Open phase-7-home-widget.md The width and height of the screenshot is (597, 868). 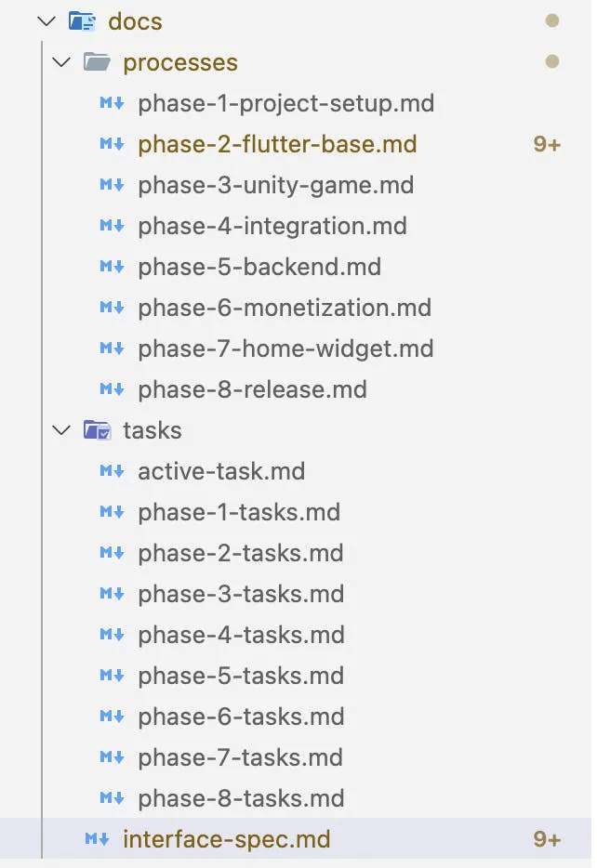[285, 349]
